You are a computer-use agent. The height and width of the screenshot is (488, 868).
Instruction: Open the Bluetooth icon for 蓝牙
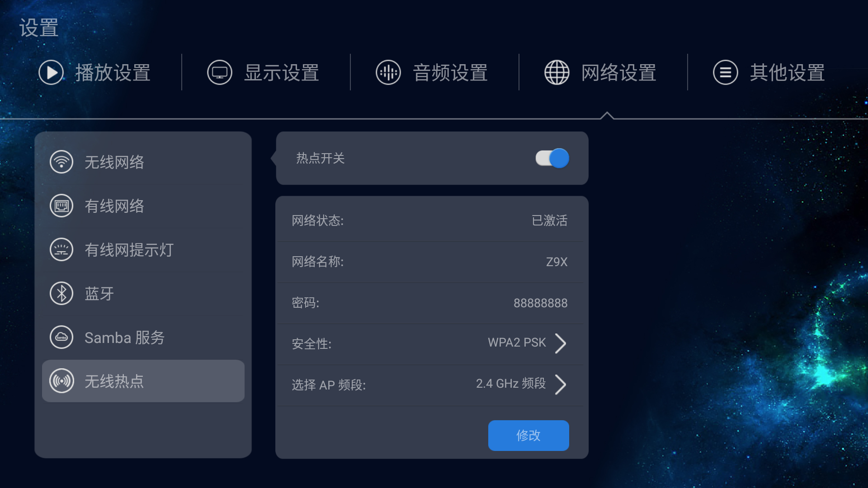tap(61, 294)
